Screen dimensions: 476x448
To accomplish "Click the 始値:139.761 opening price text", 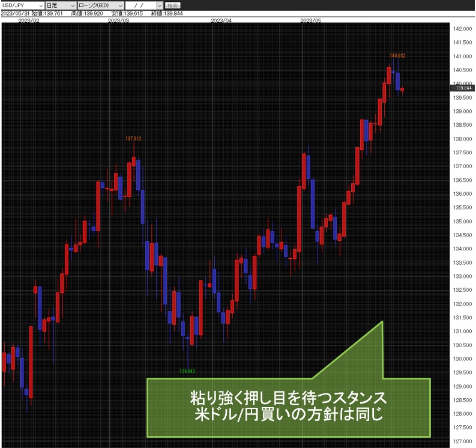I will tap(47, 13).
